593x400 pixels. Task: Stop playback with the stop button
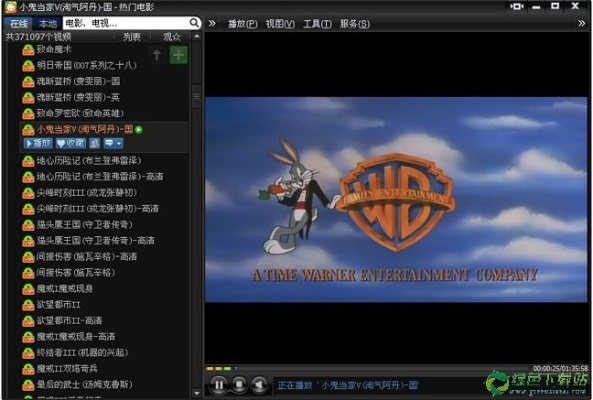tap(239, 385)
